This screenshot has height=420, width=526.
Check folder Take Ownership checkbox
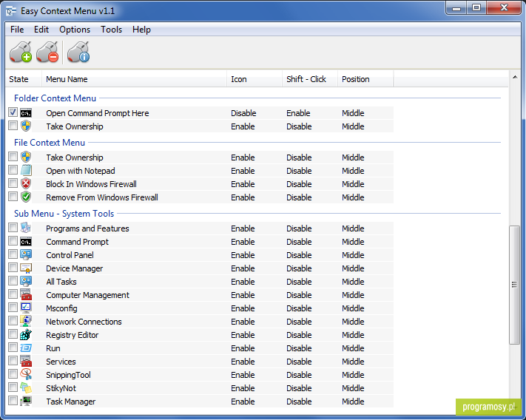coord(13,126)
